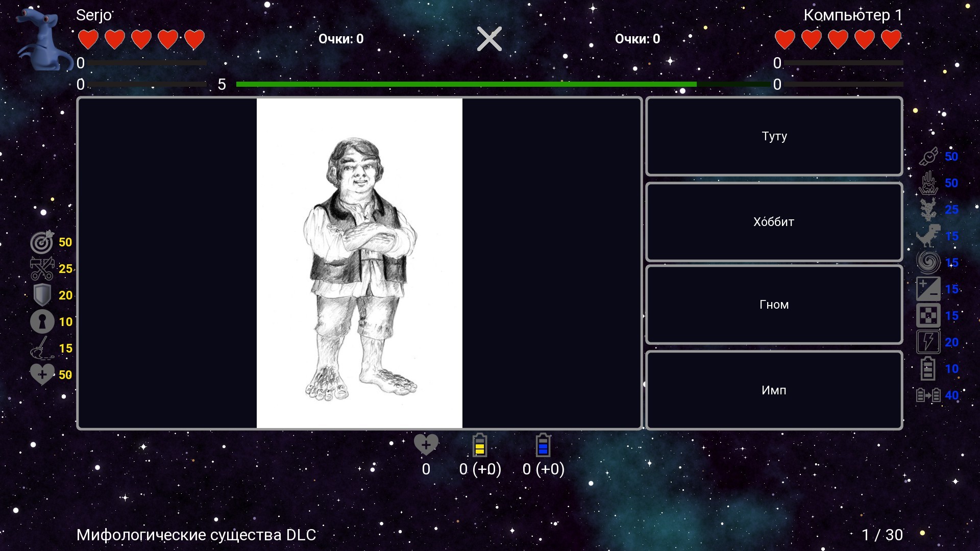This screenshot has height=551, width=980.
Task: Click the plus/minus invert contrast icon
Action: pos(928,289)
